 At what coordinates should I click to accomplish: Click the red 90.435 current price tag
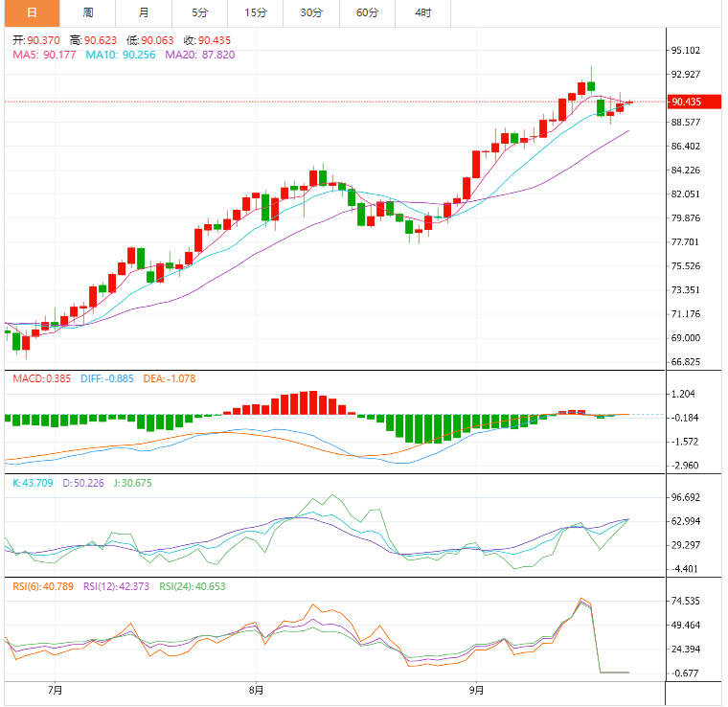coord(686,102)
